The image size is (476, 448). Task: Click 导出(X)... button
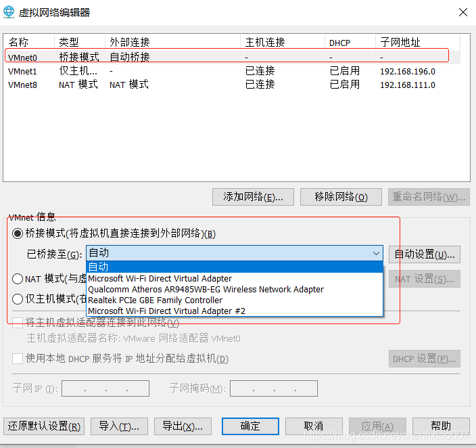pos(183,426)
